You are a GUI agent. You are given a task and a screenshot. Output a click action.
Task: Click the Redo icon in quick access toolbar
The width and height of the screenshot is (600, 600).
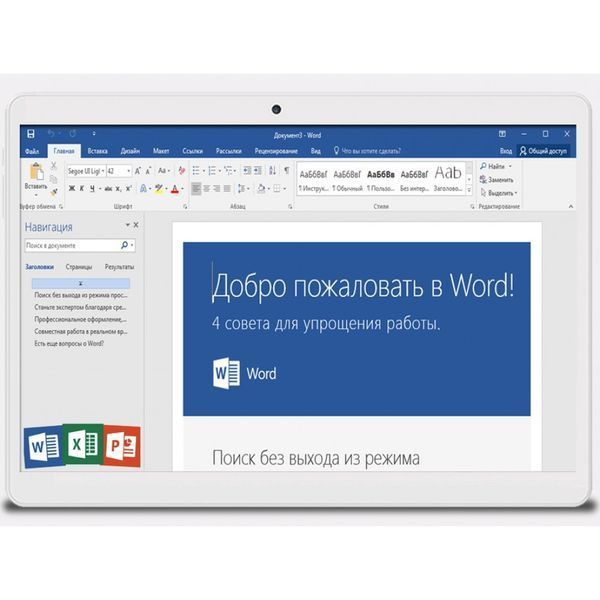click(72, 133)
